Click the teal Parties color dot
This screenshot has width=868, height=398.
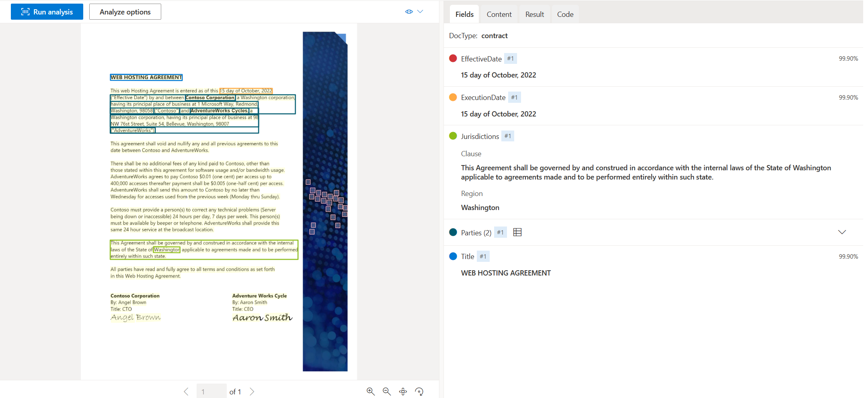453,232
